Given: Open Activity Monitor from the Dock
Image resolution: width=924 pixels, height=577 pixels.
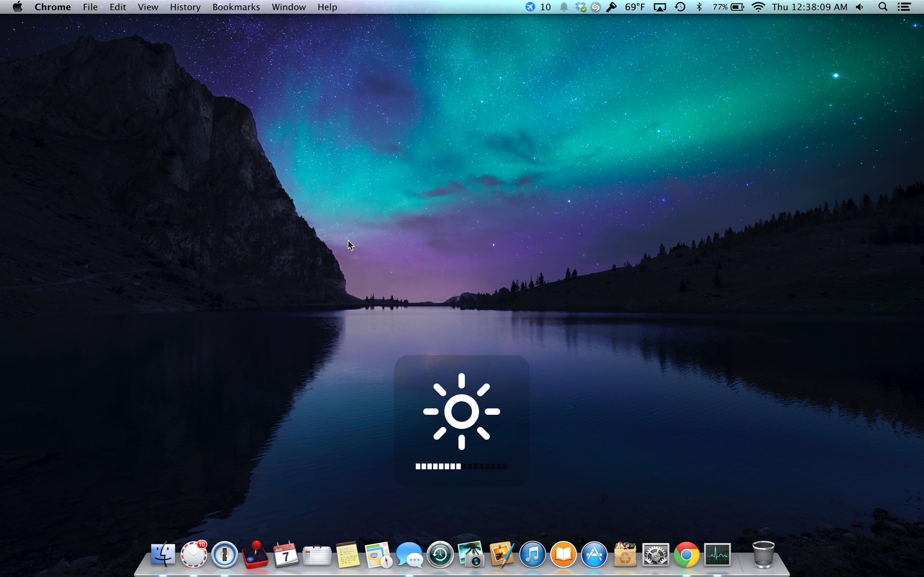Looking at the screenshot, I should pos(717,555).
